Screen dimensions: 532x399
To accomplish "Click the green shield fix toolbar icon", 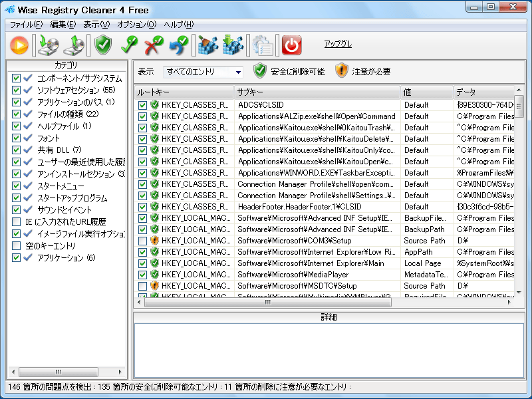I will pos(103,45).
